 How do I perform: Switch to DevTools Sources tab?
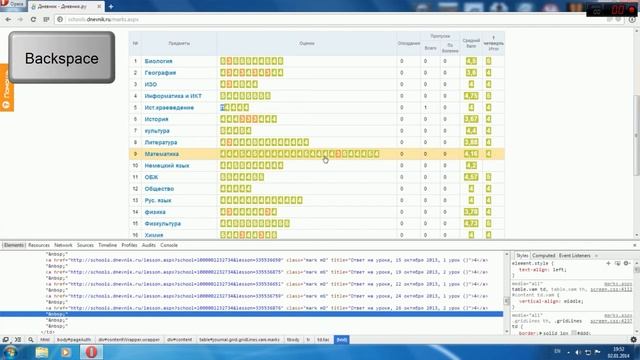(85, 245)
